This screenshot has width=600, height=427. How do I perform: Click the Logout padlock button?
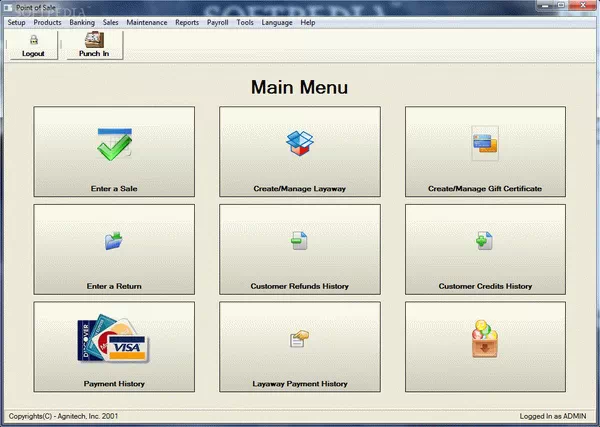pos(33,45)
